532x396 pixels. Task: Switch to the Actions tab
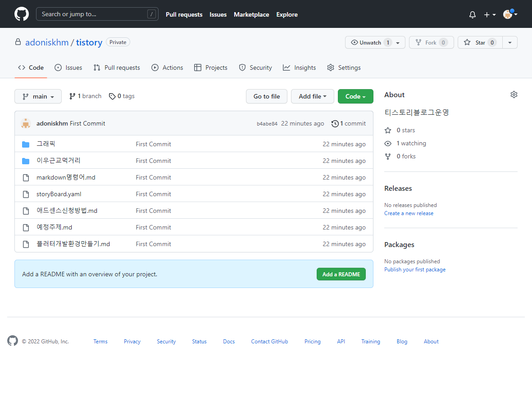coord(167,67)
